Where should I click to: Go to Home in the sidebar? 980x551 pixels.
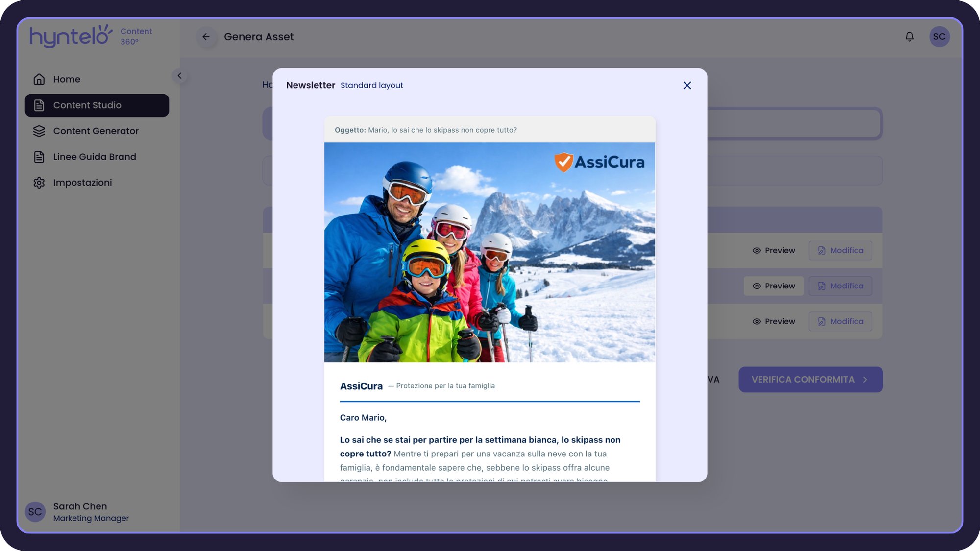click(97, 79)
